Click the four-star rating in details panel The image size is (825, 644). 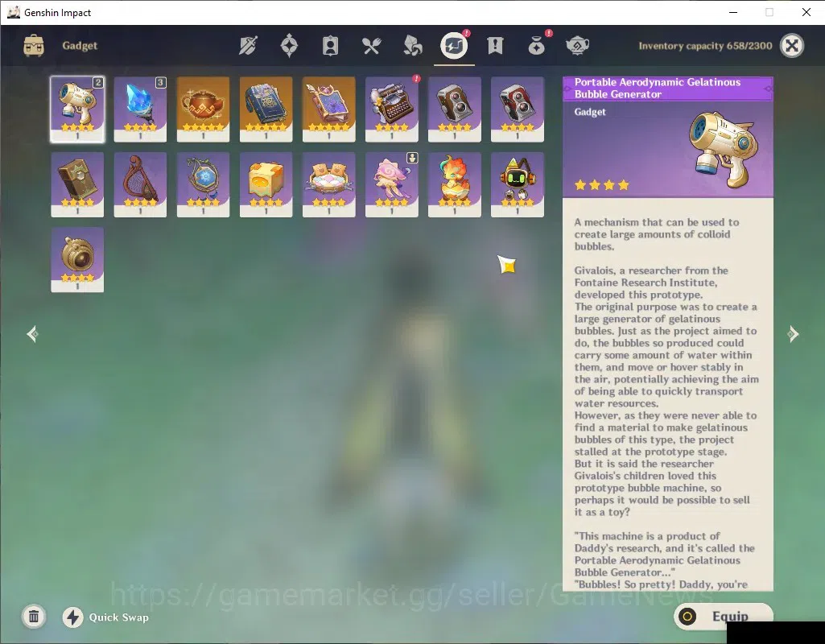(x=602, y=184)
